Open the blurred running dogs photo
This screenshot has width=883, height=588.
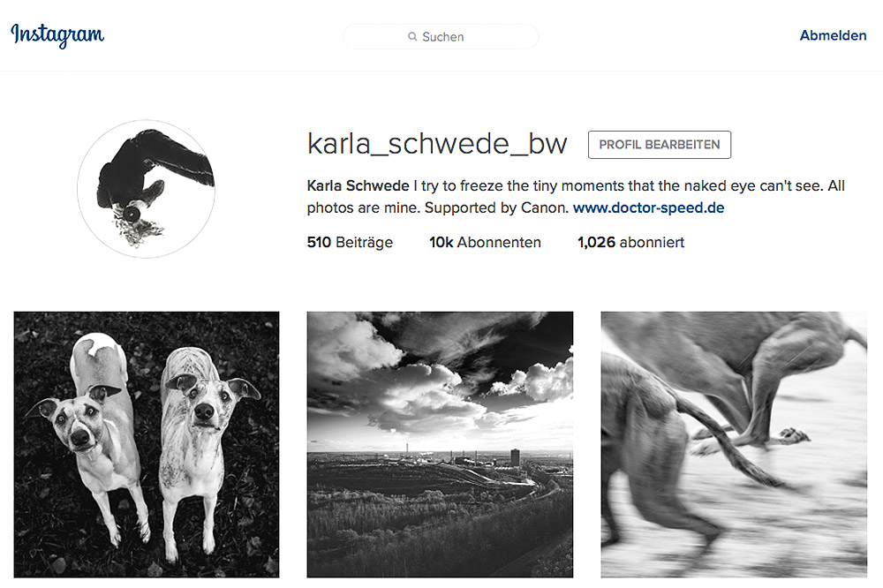(x=734, y=444)
